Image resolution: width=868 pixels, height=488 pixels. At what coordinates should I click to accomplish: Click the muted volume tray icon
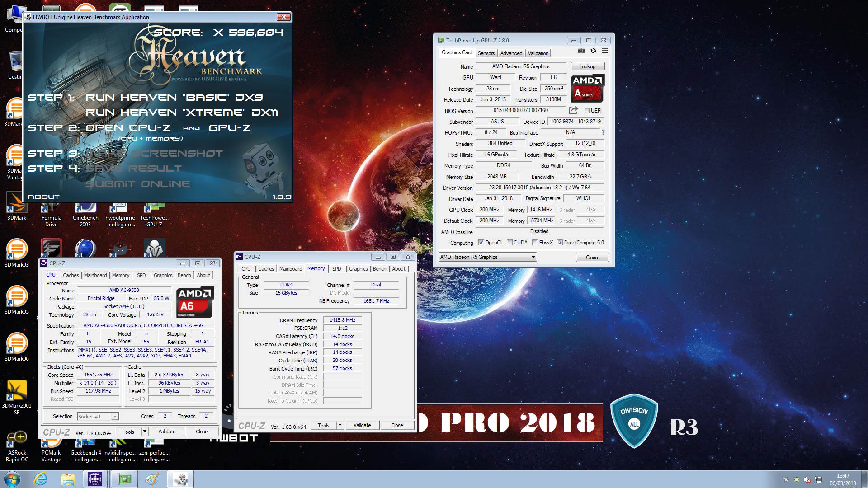[x=808, y=479]
